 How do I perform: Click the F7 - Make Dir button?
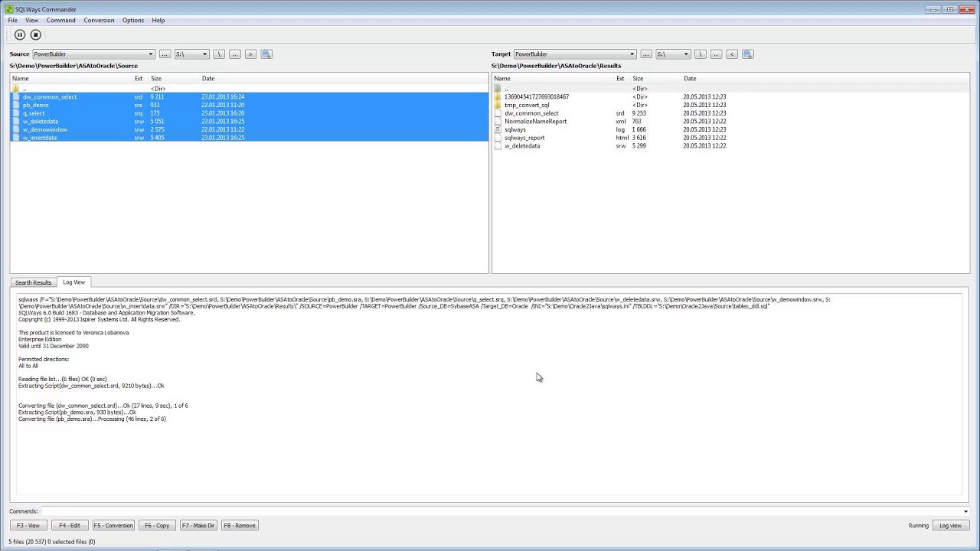198,526
